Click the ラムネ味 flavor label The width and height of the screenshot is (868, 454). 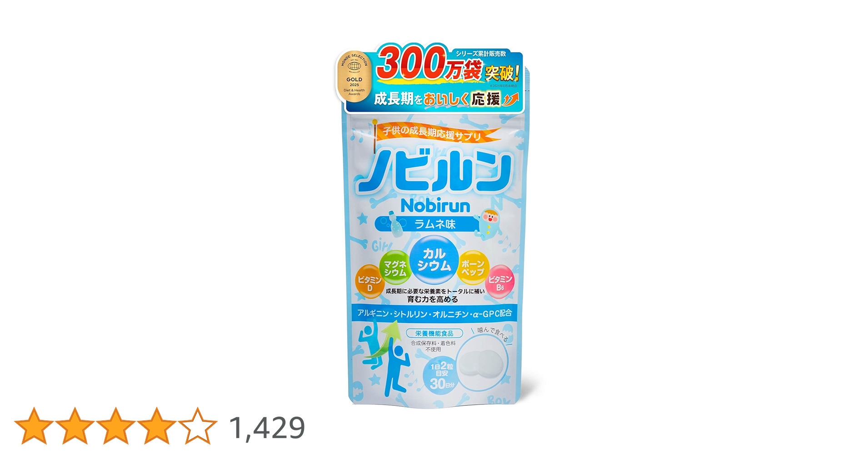[x=434, y=224]
